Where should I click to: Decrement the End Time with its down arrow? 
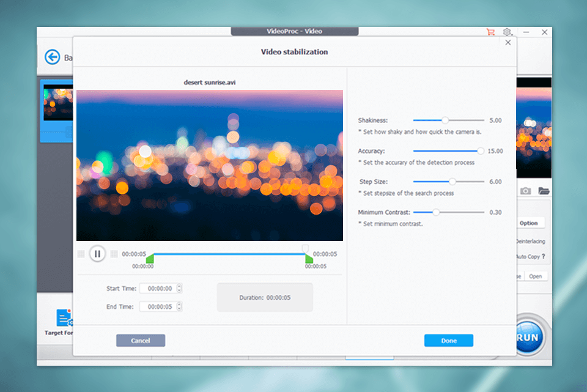[x=179, y=309]
